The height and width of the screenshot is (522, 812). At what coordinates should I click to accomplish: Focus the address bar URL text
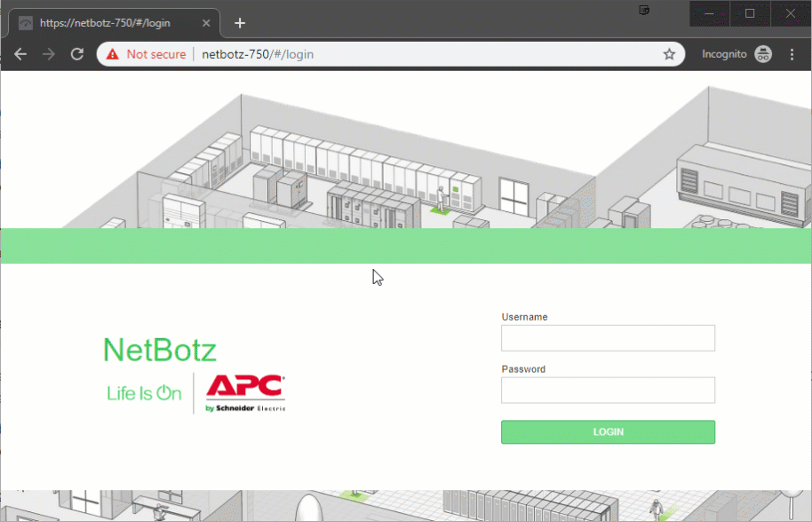(258, 54)
